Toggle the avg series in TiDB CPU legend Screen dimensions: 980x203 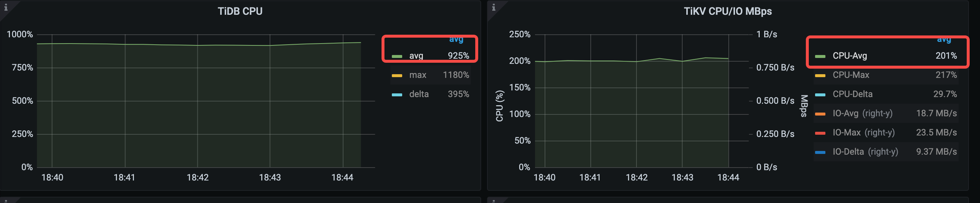point(416,56)
